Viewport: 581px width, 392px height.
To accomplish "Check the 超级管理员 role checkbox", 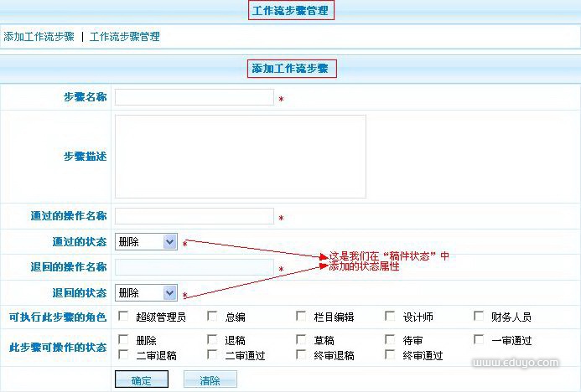I will (x=123, y=317).
